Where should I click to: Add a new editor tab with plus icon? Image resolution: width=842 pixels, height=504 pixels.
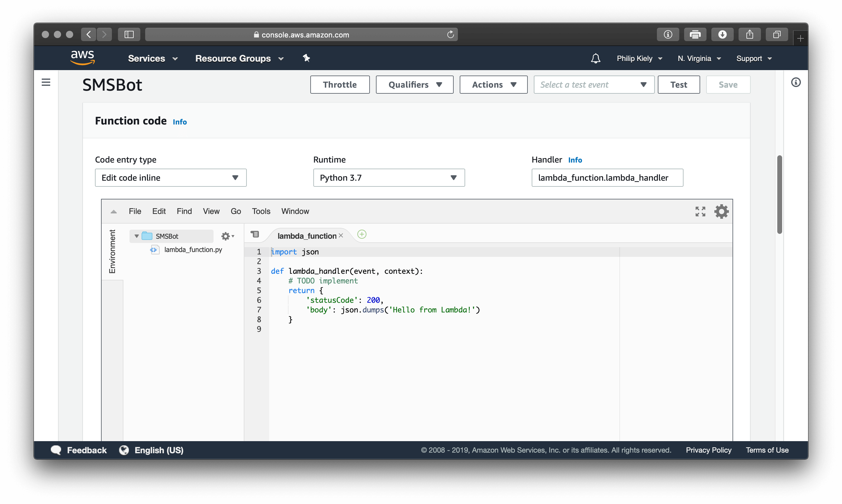coord(362,234)
